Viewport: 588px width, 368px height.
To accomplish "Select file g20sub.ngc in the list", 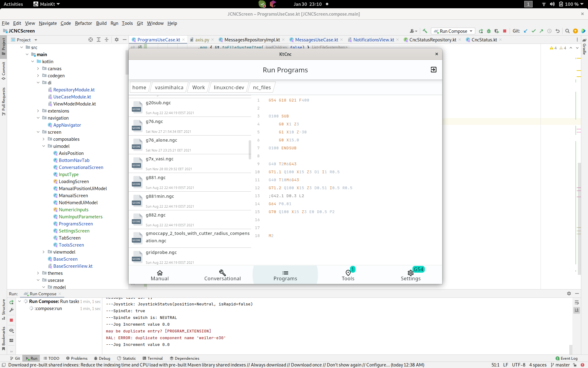I will point(190,107).
